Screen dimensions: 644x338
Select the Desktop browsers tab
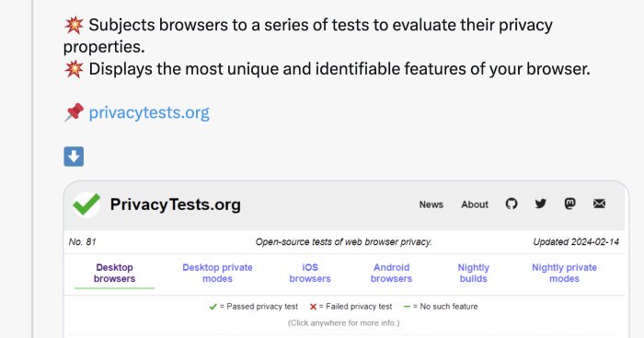coord(114,273)
